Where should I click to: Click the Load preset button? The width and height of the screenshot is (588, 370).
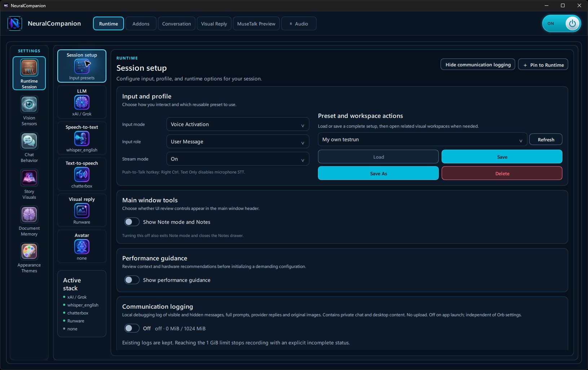(x=378, y=157)
